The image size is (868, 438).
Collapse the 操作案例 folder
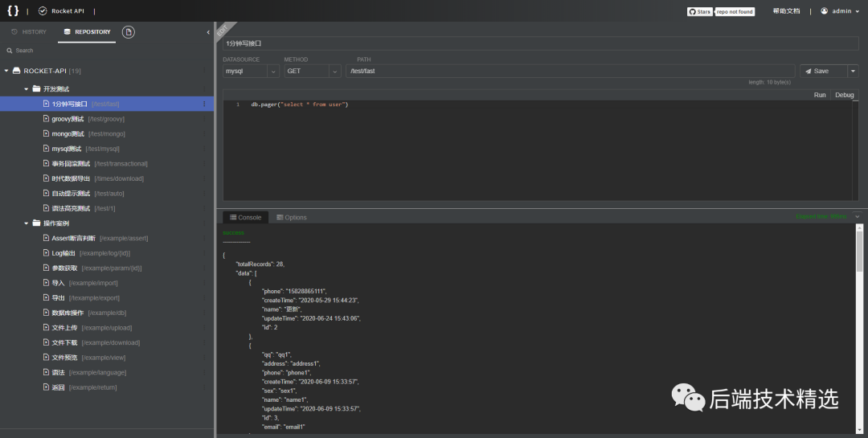click(x=27, y=223)
